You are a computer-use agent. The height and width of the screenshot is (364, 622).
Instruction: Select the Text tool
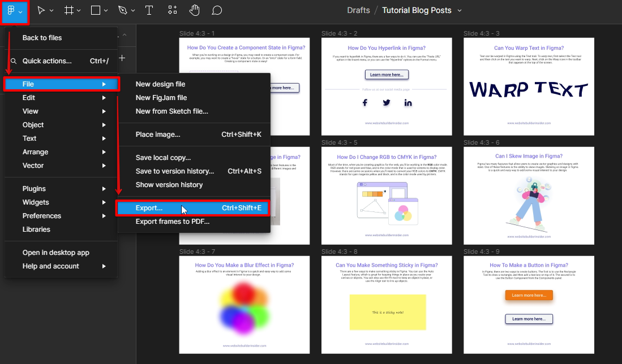tap(149, 11)
